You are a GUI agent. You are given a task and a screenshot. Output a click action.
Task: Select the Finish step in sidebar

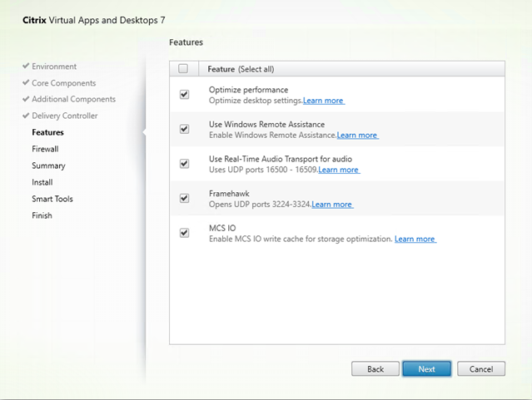click(x=42, y=215)
